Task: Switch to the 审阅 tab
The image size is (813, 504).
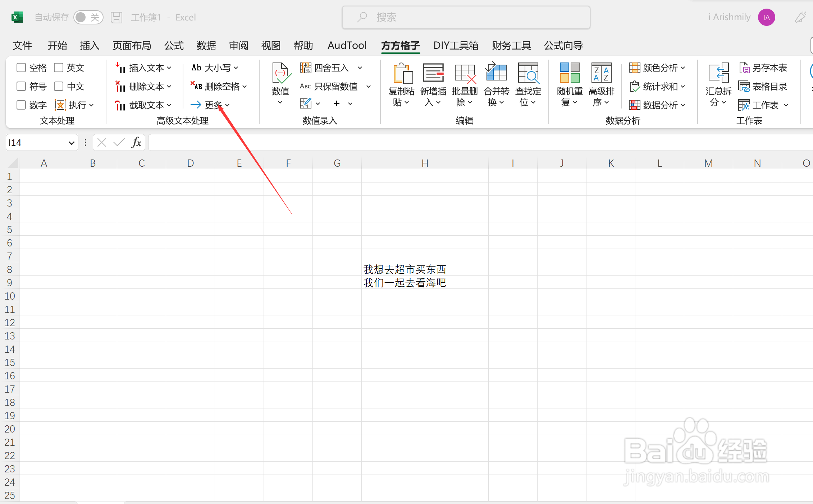Action: click(239, 46)
